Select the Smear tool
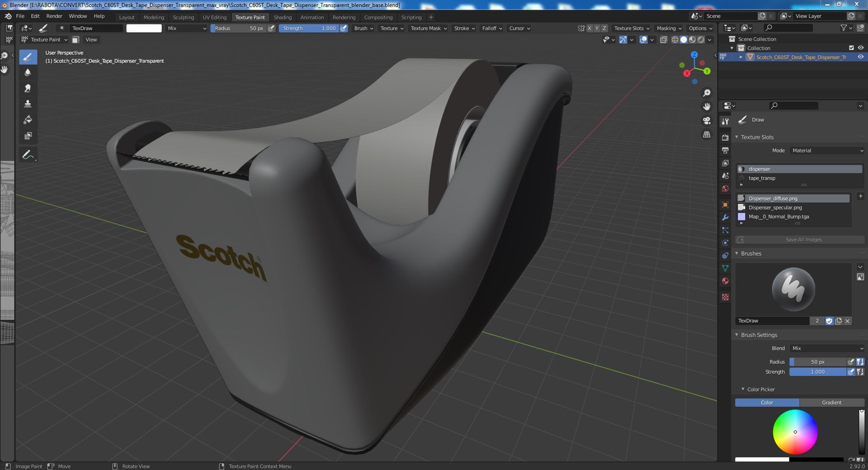Viewport: 868px width, 470px height. pyautogui.click(x=28, y=88)
